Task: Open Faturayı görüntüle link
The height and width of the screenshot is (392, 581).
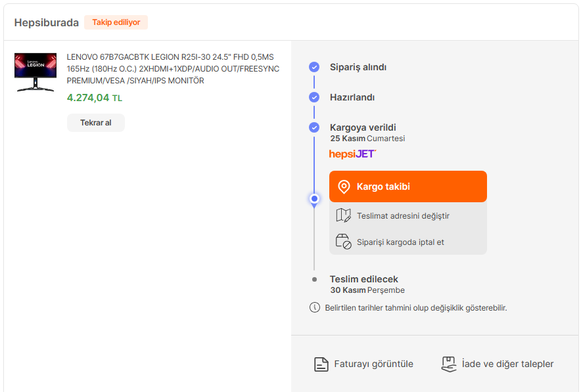Action: point(373,364)
